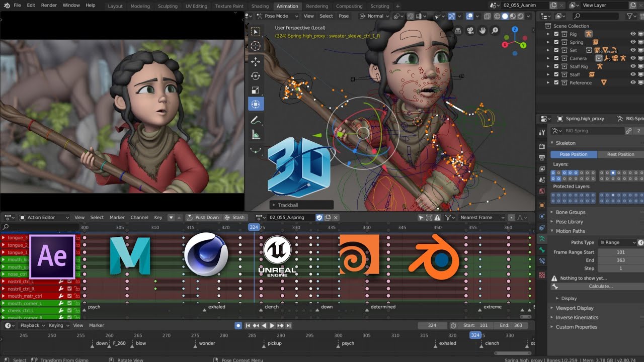Open the Render menu
This screenshot has height=362, width=644.
coord(49,5)
